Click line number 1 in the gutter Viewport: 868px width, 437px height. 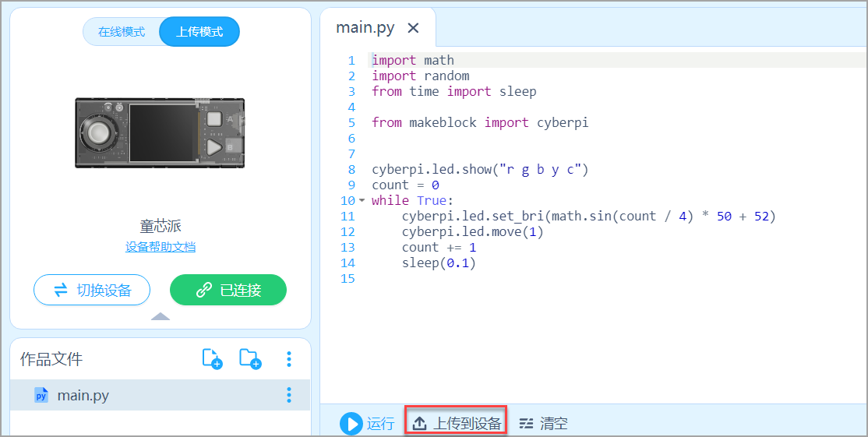[351, 60]
